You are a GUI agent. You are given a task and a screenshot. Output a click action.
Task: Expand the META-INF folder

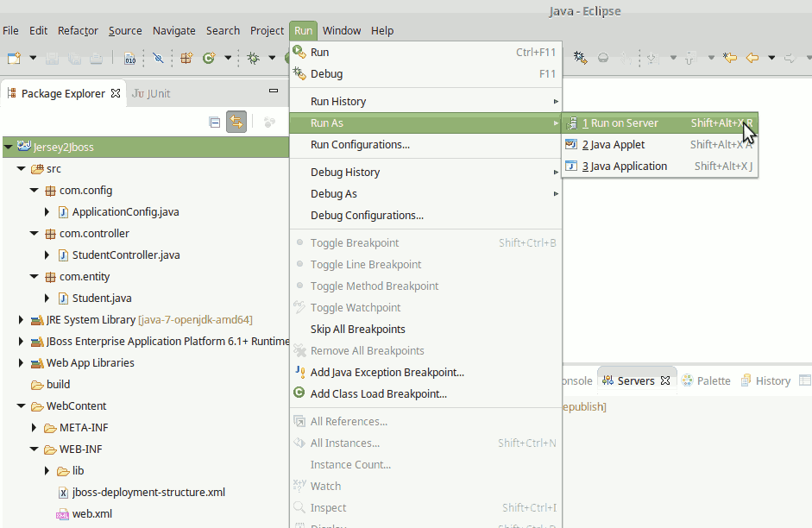pos(34,428)
